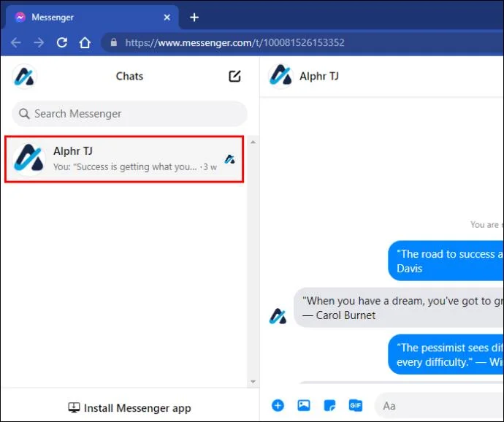
Task: Go to the browser home page
Action: 85,42
